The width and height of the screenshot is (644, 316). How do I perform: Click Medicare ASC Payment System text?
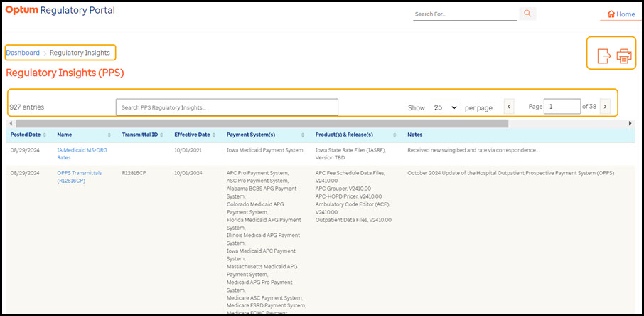point(265,298)
